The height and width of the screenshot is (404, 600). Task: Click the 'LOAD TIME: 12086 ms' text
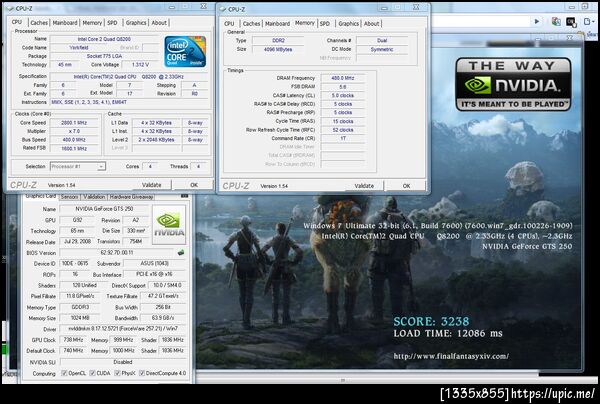448,334
